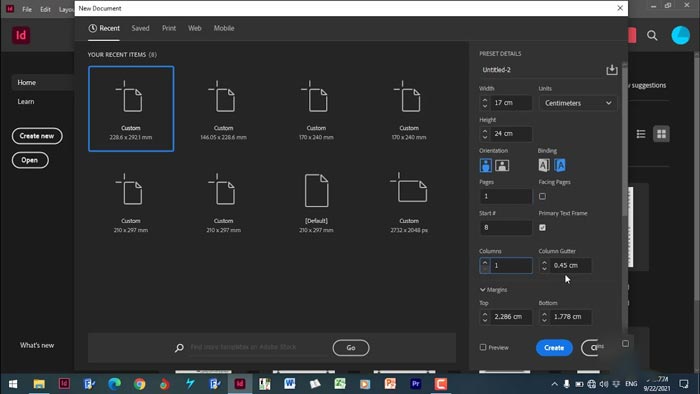Open Premiere Pro from the taskbar
Viewport: 700px width, 394px height.
tap(416, 384)
